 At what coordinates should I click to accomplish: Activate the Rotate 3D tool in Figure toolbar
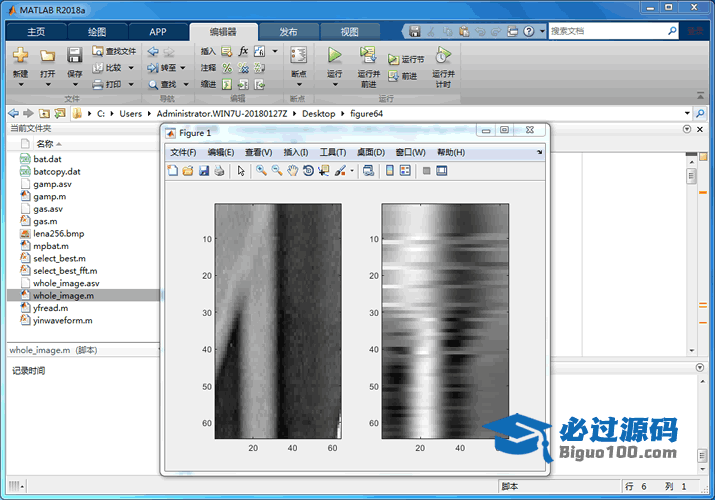click(308, 171)
